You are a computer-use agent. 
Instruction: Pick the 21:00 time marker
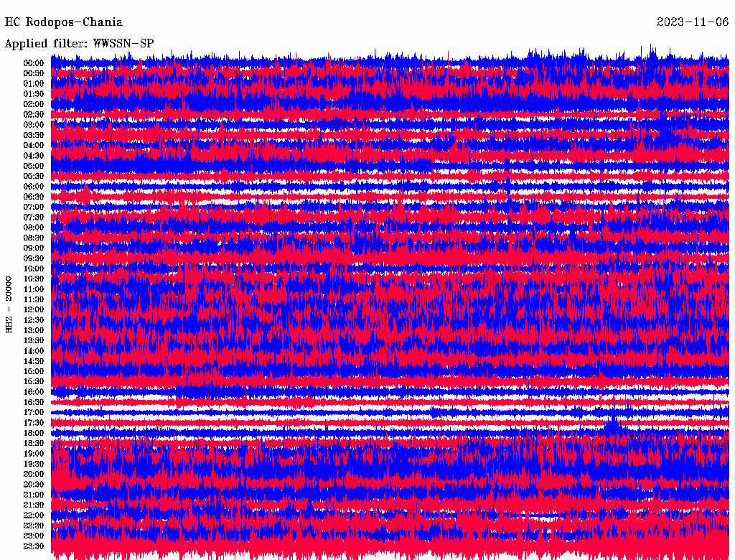(33, 495)
